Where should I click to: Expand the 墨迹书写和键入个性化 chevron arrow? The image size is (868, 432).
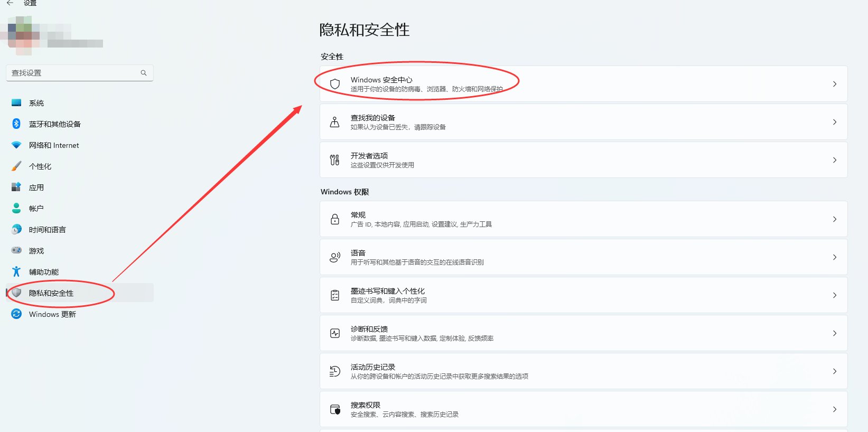(835, 295)
